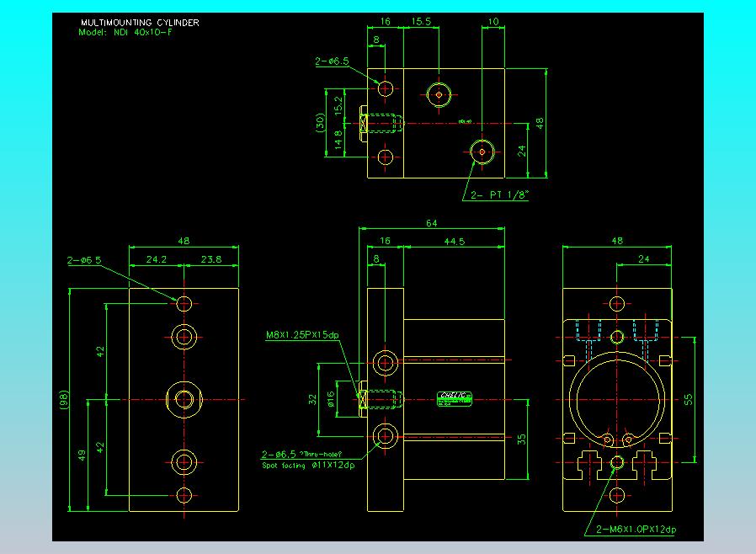This screenshot has width=756, height=554.
Task: Click the 44.5 body length dimension
Action: point(455,242)
